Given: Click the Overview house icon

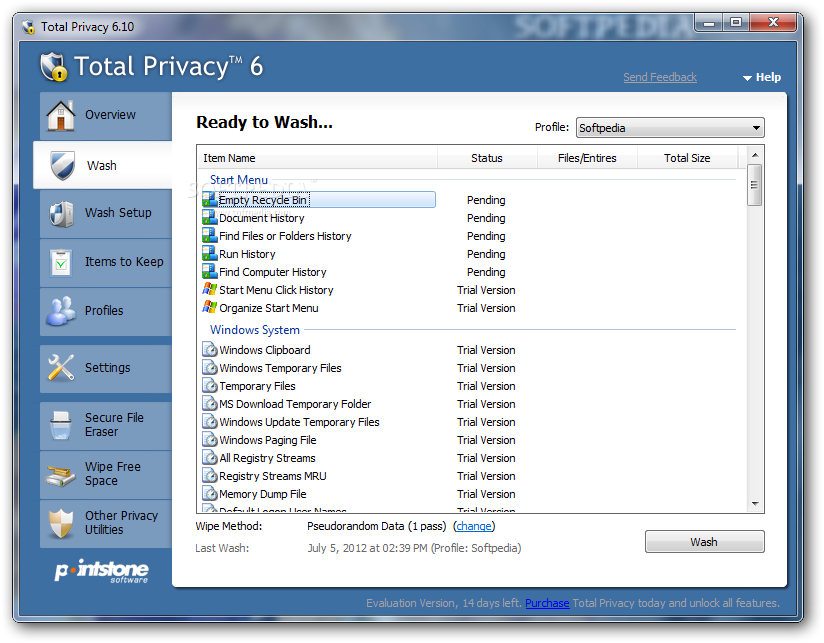Looking at the screenshot, I should click(60, 115).
